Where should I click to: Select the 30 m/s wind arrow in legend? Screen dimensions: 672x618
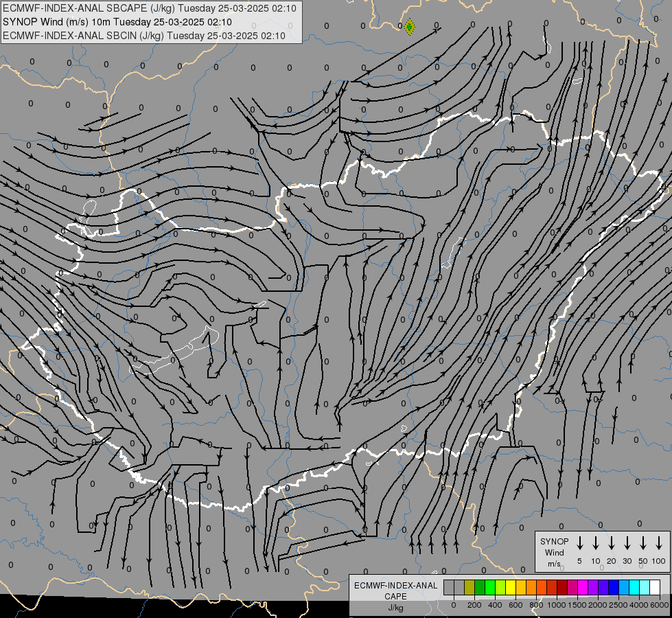(x=627, y=543)
